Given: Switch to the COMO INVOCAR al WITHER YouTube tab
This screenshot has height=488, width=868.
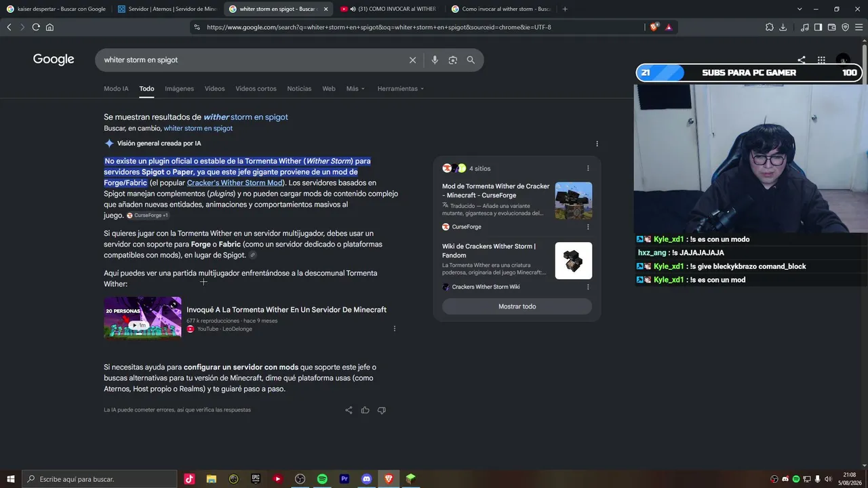Looking at the screenshot, I should [389, 9].
